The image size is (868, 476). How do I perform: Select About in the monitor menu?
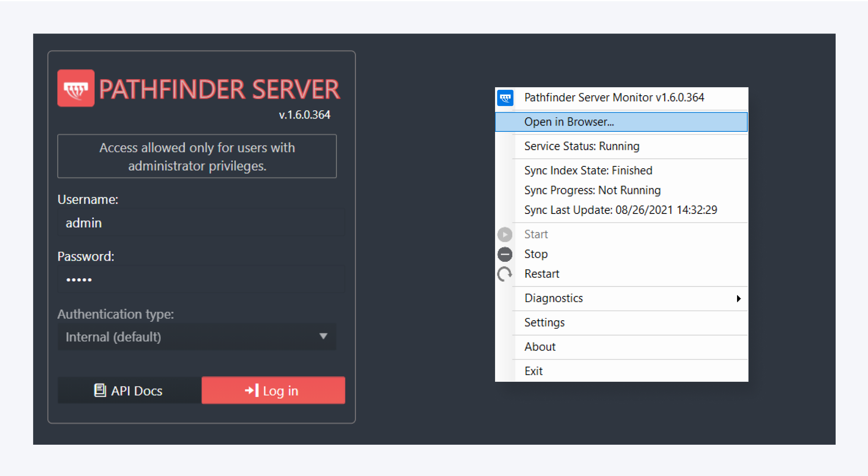(x=540, y=347)
